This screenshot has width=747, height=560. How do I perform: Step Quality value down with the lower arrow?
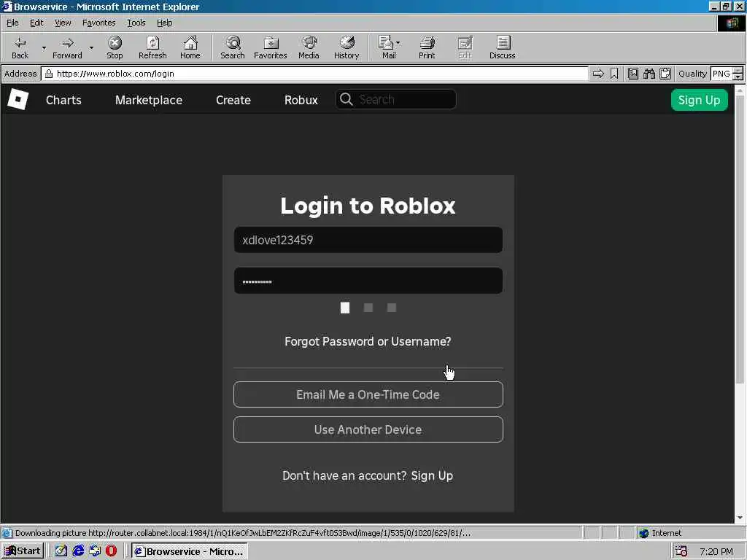tap(738, 77)
